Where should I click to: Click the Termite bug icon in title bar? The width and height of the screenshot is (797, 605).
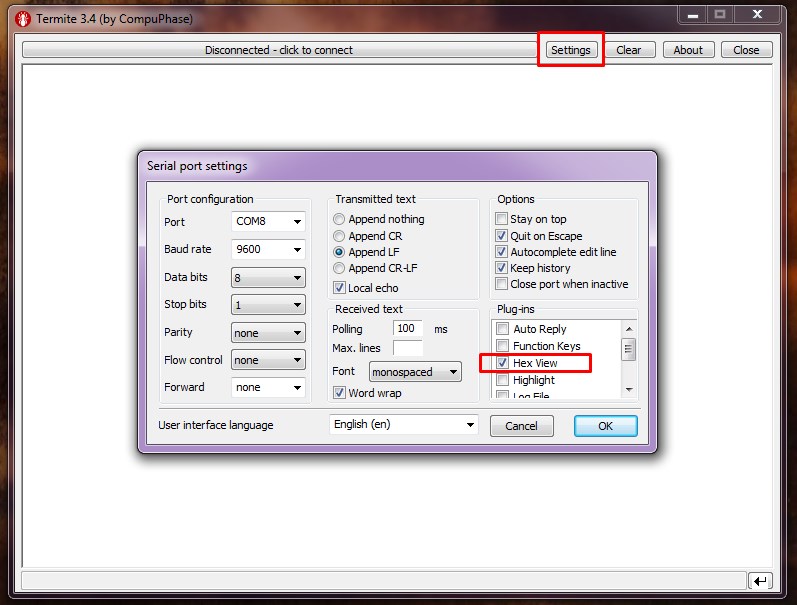point(21,18)
